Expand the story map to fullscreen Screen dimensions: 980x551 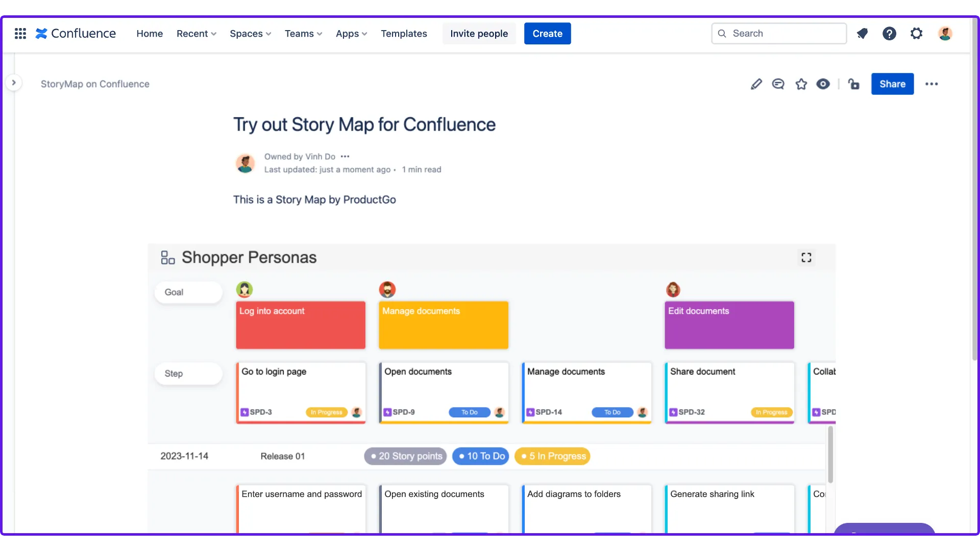point(806,258)
